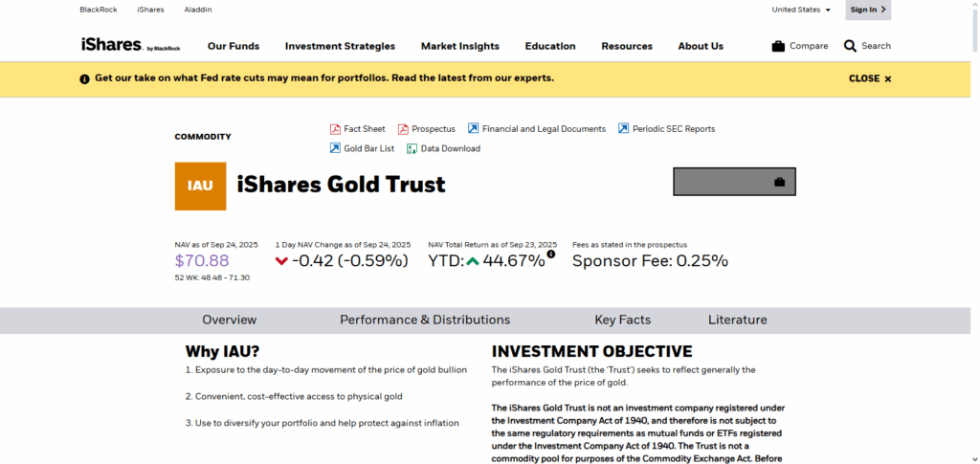Click the info icon in yellow banner

[84, 79]
